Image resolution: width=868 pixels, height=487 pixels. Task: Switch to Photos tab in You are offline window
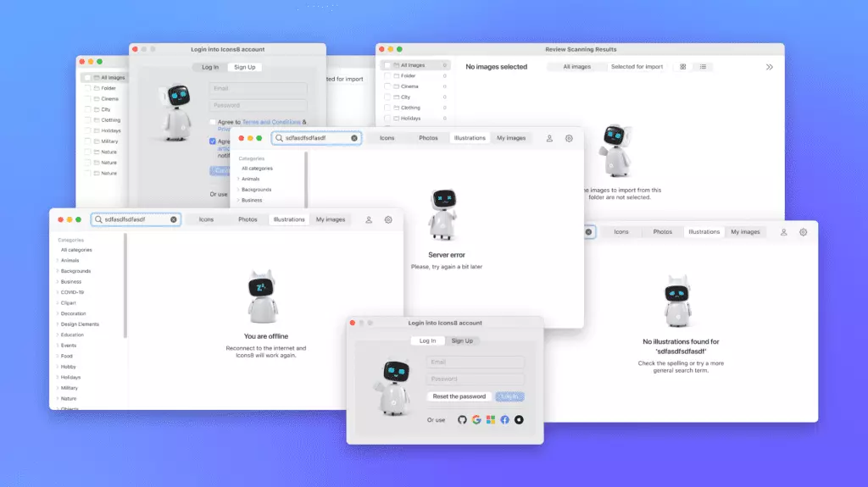[248, 219]
